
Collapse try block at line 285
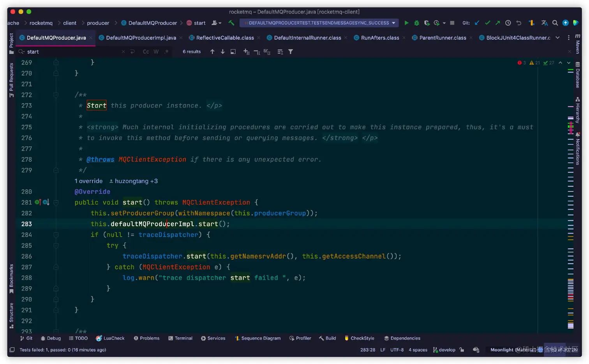[x=56, y=246]
